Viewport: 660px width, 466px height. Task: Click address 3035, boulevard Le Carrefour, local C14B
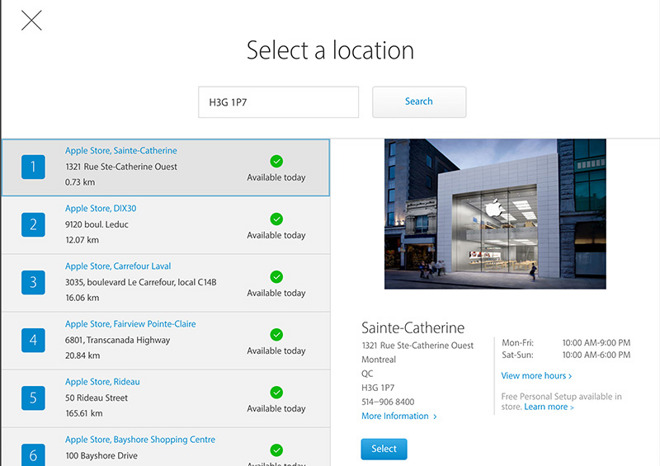click(141, 282)
